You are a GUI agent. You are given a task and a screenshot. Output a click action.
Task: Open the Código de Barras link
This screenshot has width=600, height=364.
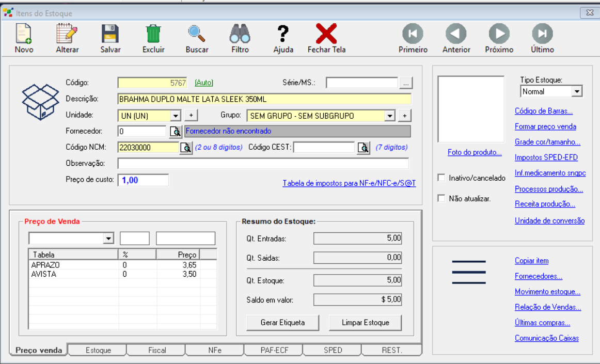coord(544,111)
